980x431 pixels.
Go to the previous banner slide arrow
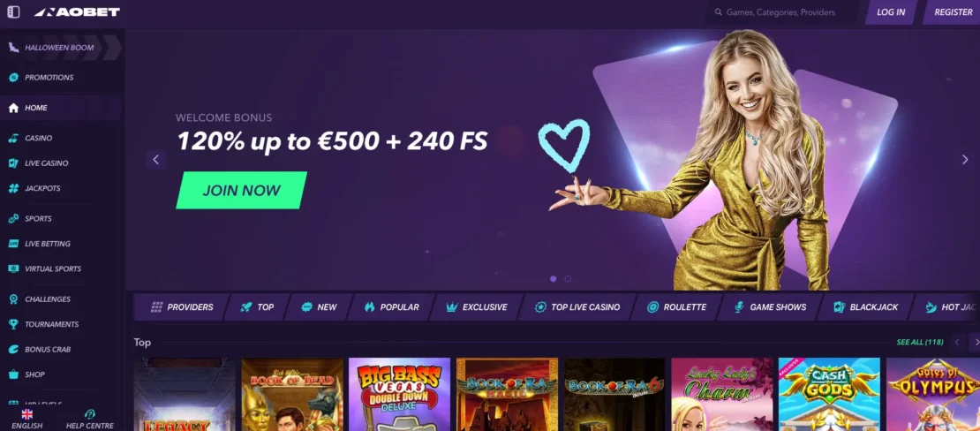pos(155,160)
